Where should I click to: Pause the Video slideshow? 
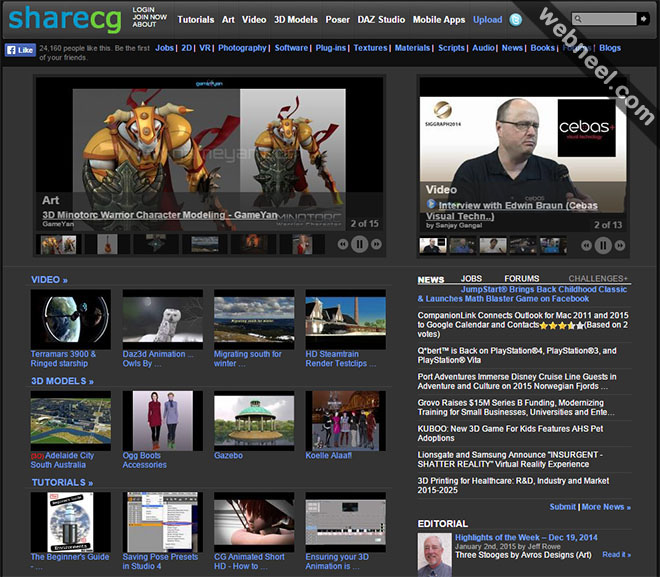[x=603, y=245]
